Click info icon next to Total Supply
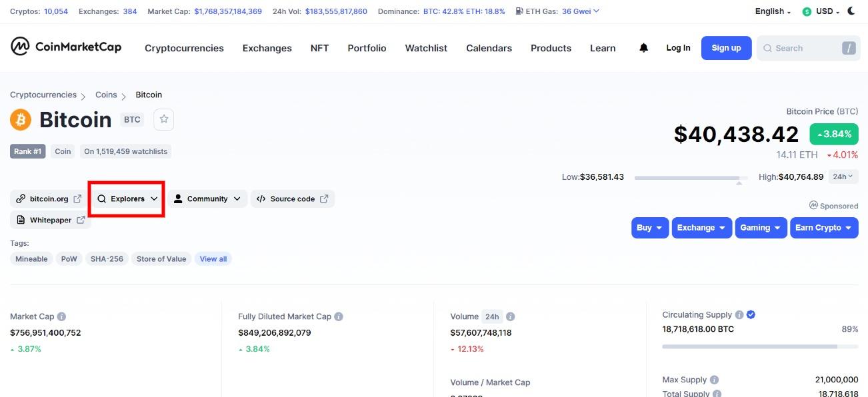This screenshot has width=868, height=397. tap(717, 394)
